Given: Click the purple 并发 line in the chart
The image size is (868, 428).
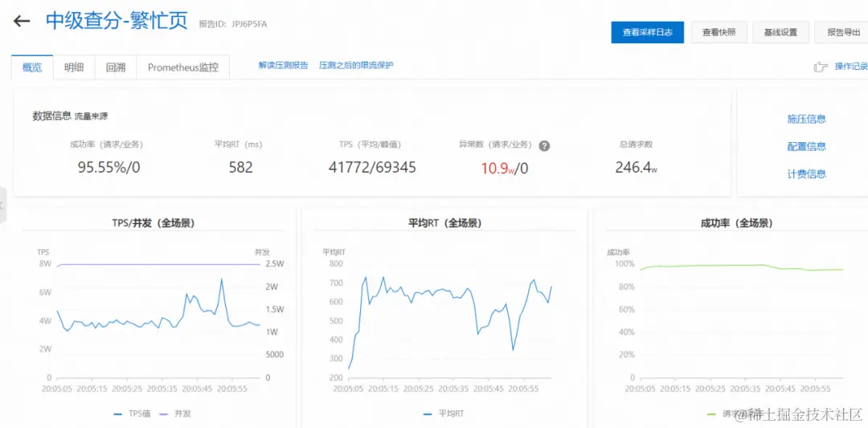Looking at the screenshot, I should click(161, 264).
